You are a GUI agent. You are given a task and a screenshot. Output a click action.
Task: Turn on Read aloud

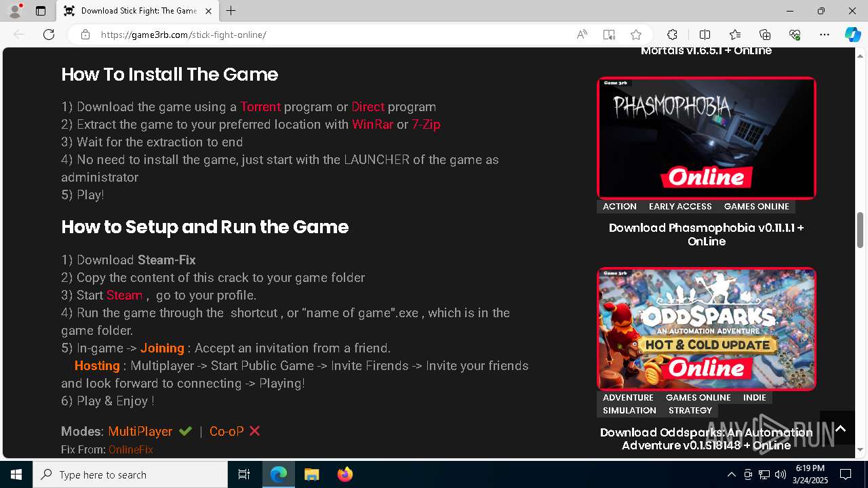click(x=582, y=35)
